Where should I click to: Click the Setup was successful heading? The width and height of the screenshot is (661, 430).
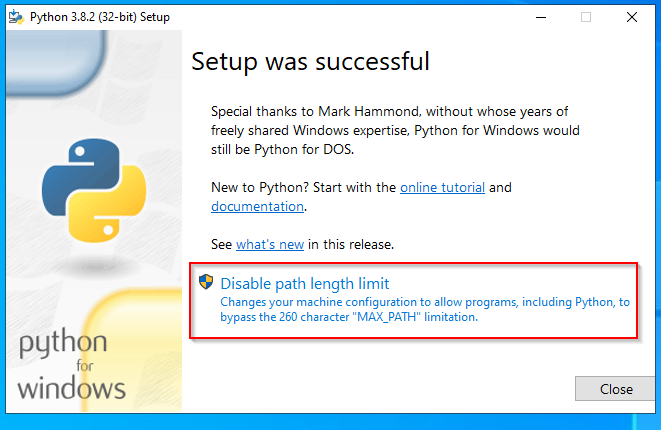[310, 62]
